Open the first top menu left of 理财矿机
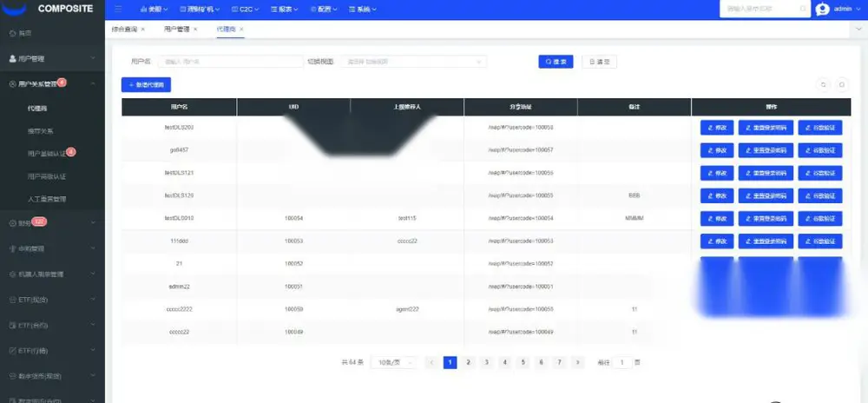 (x=155, y=9)
